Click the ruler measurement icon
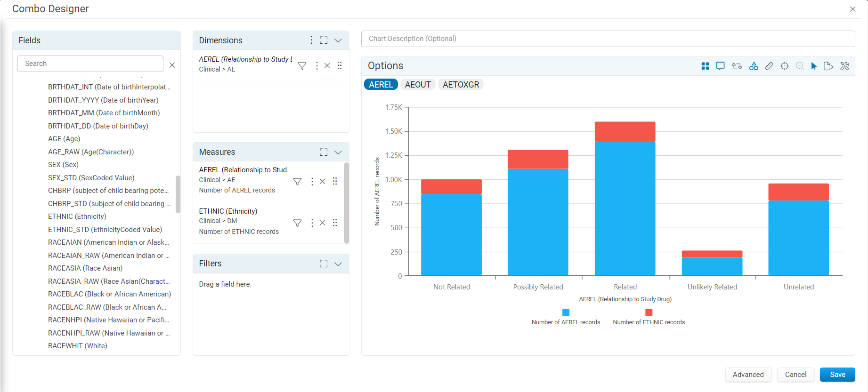The width and height of the screenshot is (868, 392). coord(769,66)
